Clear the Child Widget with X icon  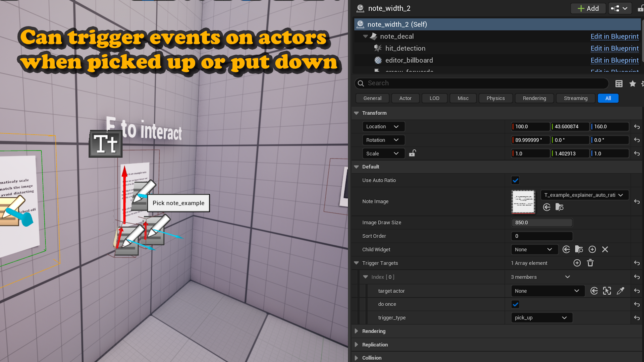[605, 249]
